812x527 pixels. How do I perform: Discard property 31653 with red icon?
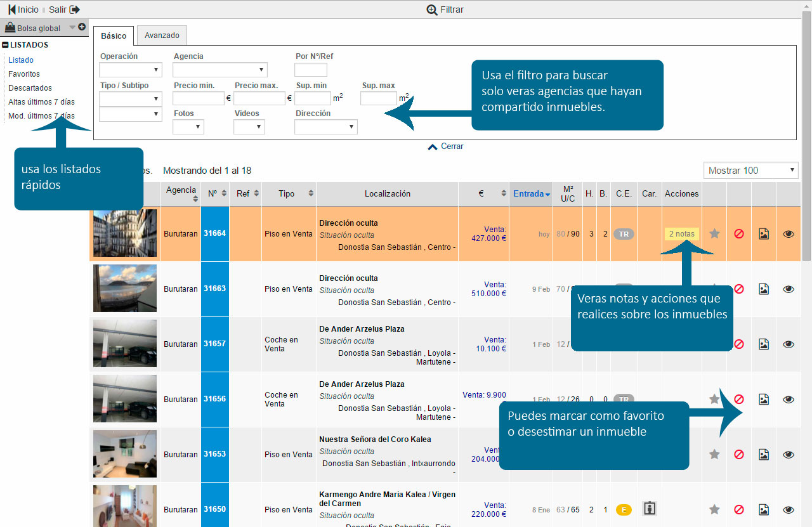739,454
